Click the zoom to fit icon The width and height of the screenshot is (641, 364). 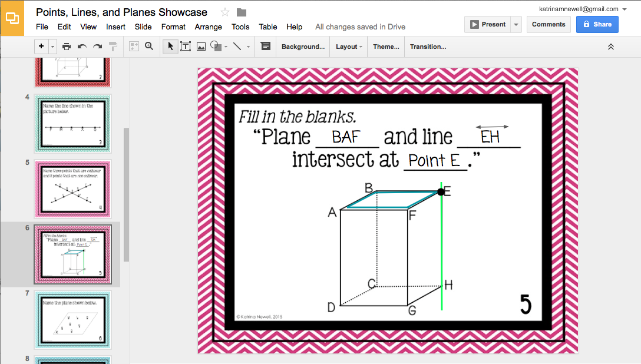coord(134,47)
